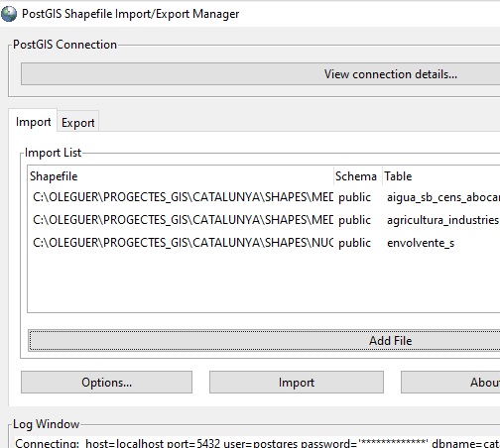Viewport: 500px width, 448px height.
Task: Click the Add File button
Action: (x=264, y=340)
